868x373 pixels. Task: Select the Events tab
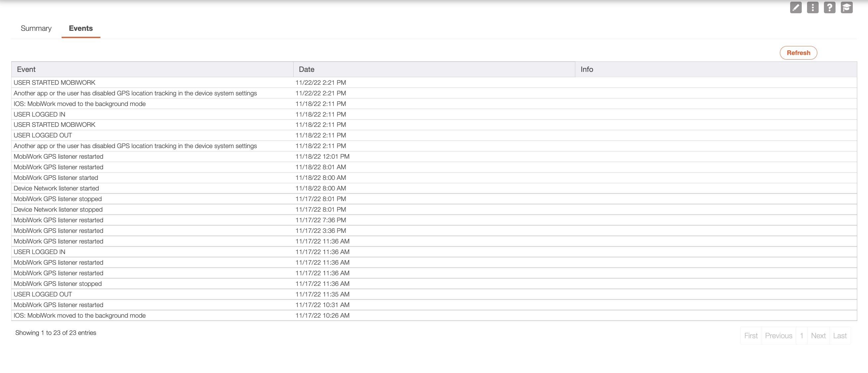[81, 28]
